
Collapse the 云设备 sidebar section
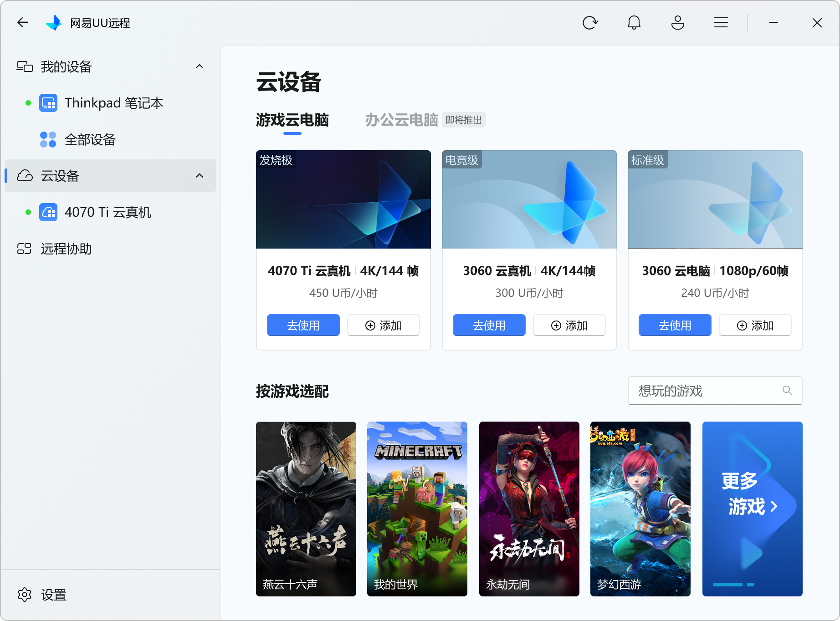click(x=200, y=176)
